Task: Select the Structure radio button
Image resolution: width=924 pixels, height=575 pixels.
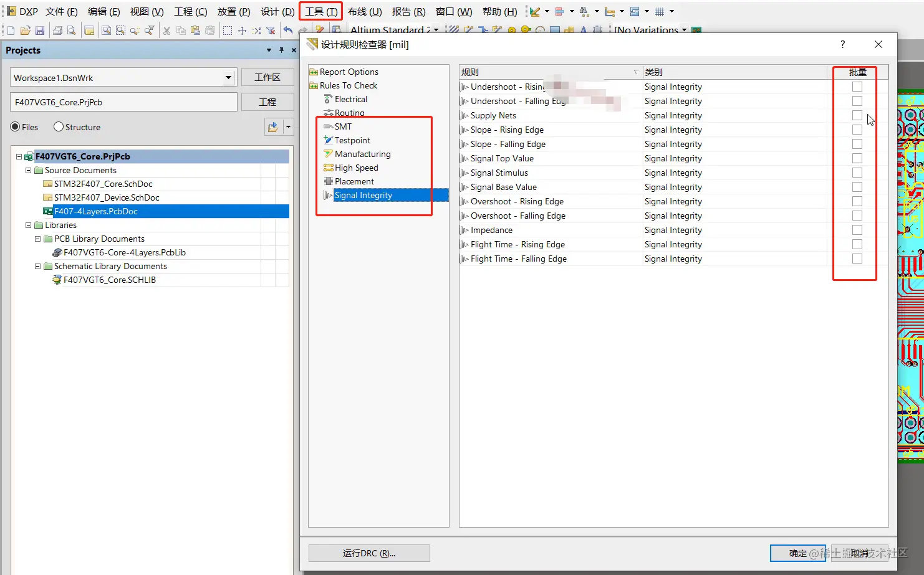Action: point(59,126)
